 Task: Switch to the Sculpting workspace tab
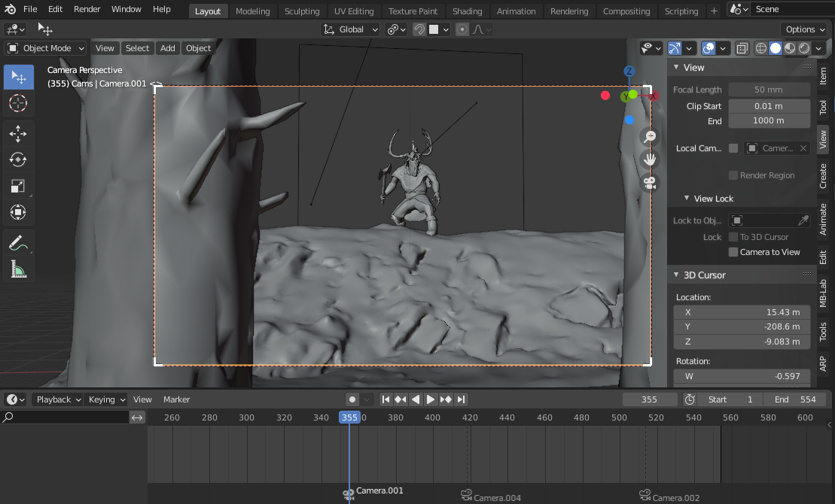click(x=302, y=11)
